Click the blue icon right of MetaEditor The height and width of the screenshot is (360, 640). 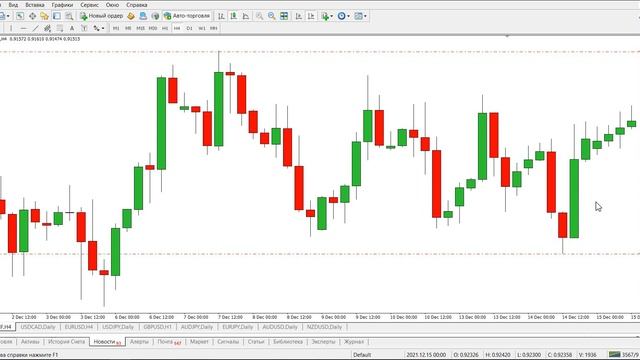143,16
